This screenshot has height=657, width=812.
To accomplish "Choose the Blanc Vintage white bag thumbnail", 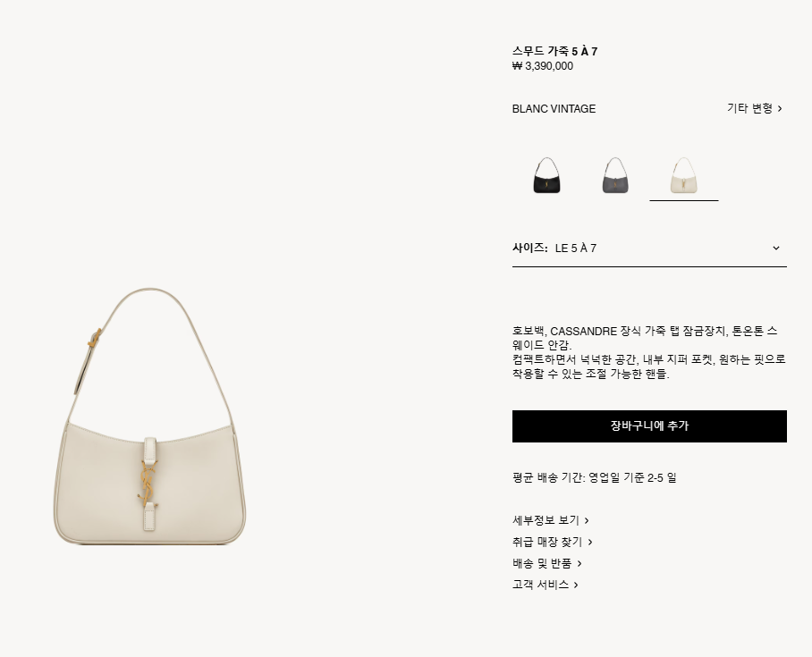I will [683, 175].
